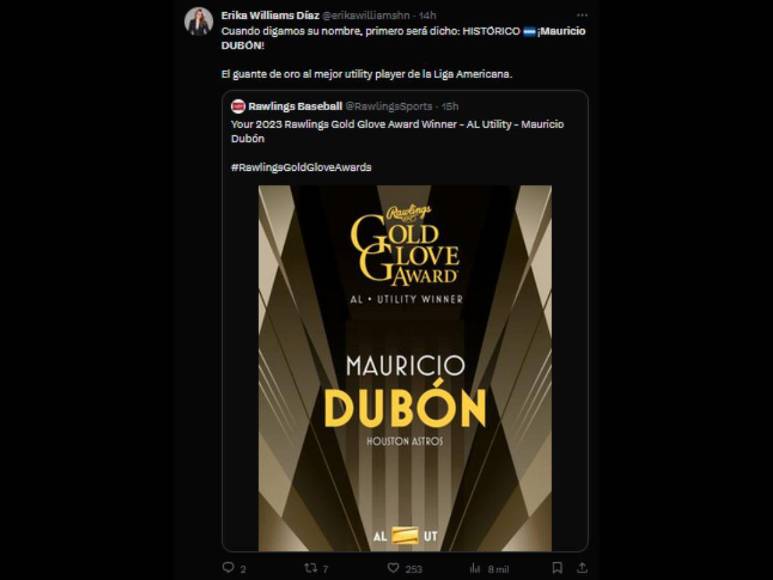Viewport: 773px width, 580px height.
Task: Open the Gold Glove Award image
Action: click(405, 368)
